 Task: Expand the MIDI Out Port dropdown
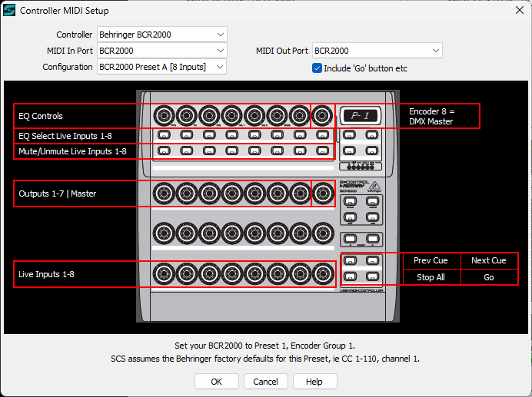377,51
